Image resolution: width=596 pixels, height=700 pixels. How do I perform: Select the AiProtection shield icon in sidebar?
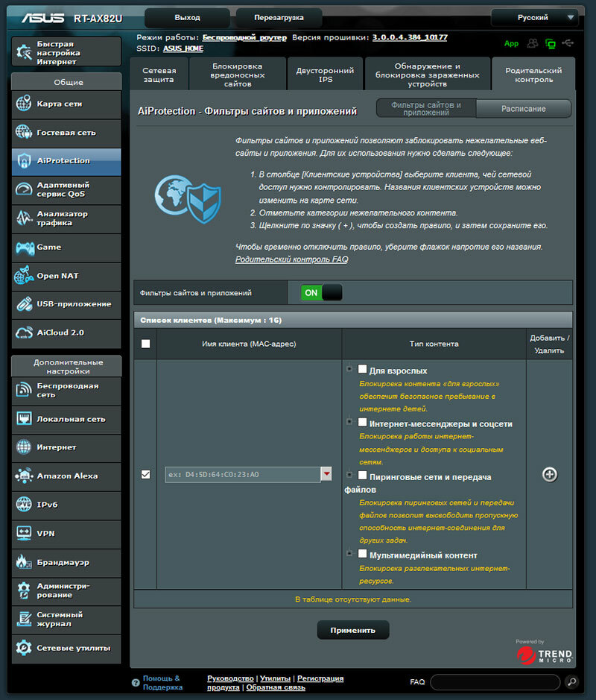(24, 161)
